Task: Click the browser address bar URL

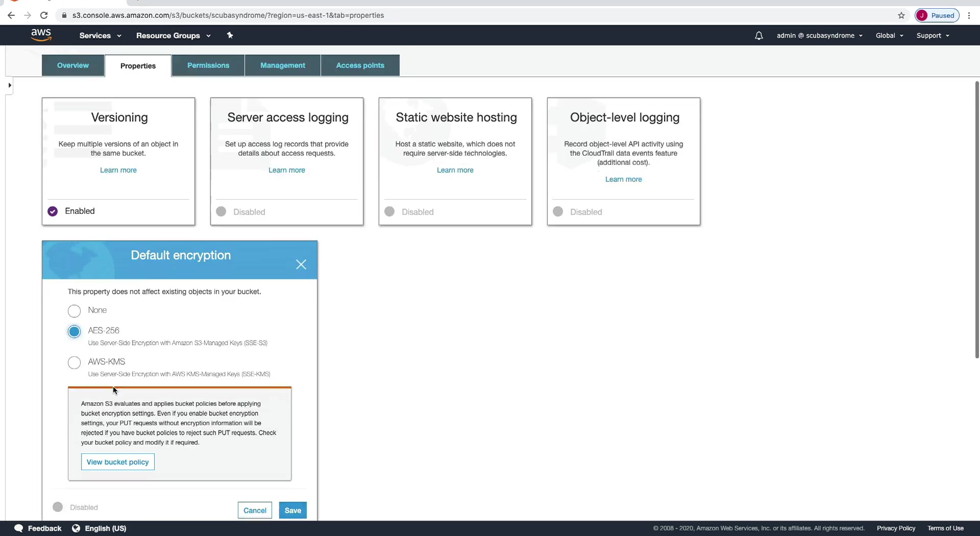Action: click(x=228, y=15)
